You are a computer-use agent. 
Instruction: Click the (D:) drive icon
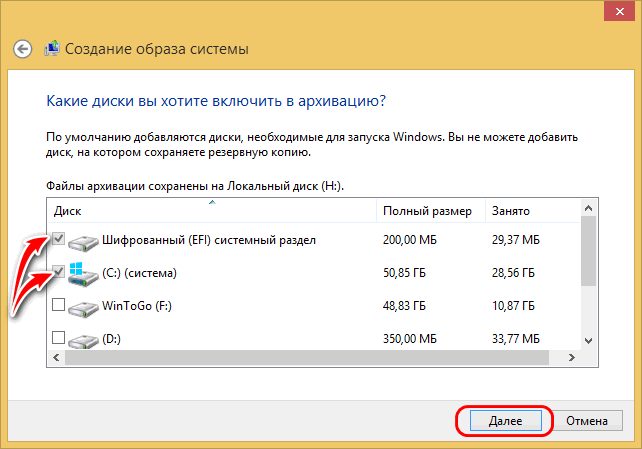coord(83,341)
